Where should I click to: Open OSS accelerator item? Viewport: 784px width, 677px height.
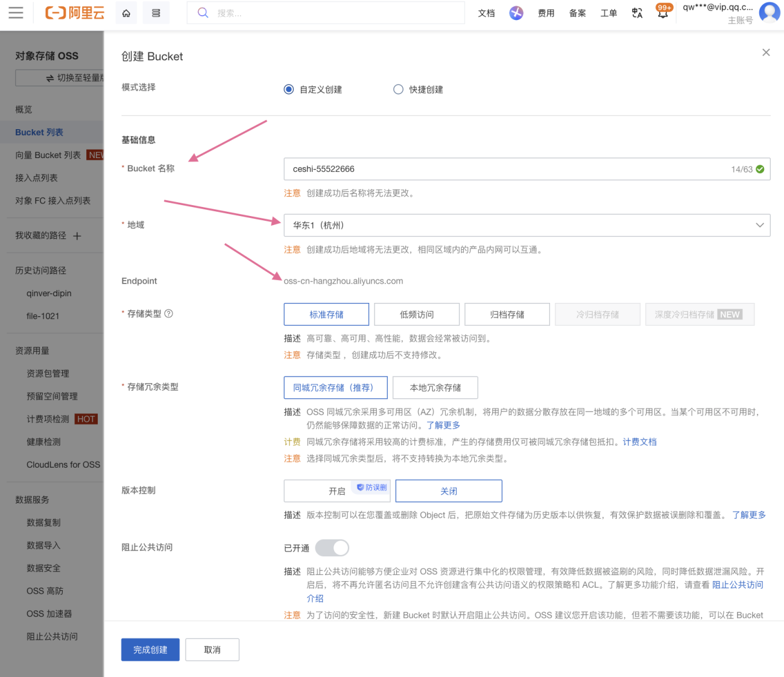tap(49, 614)
